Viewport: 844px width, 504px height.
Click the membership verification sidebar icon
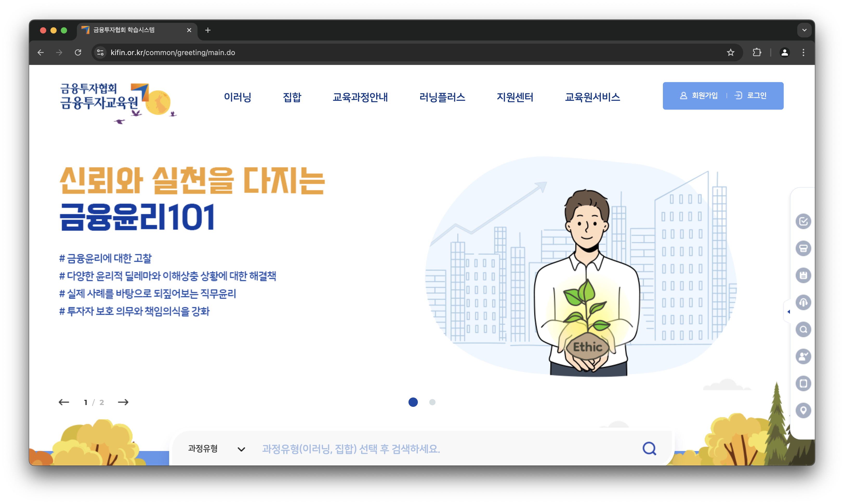pos(803,356)
